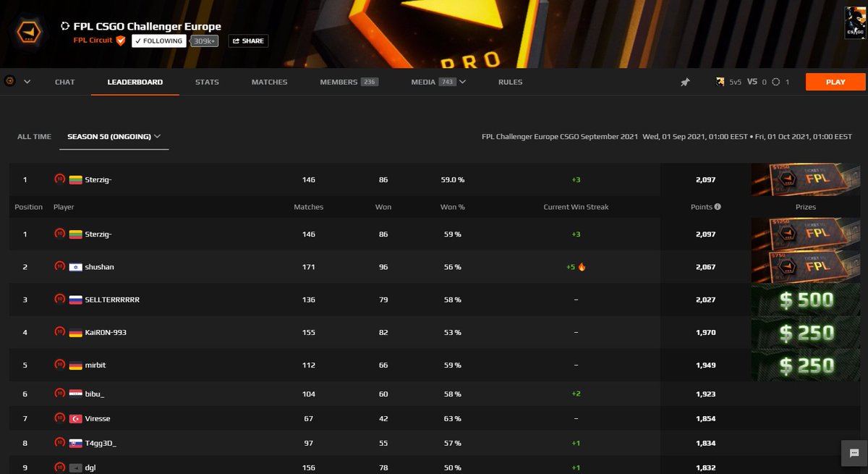Switch to the Chat tab
Viewport: 868px width, 474px height.
[64, 82]
